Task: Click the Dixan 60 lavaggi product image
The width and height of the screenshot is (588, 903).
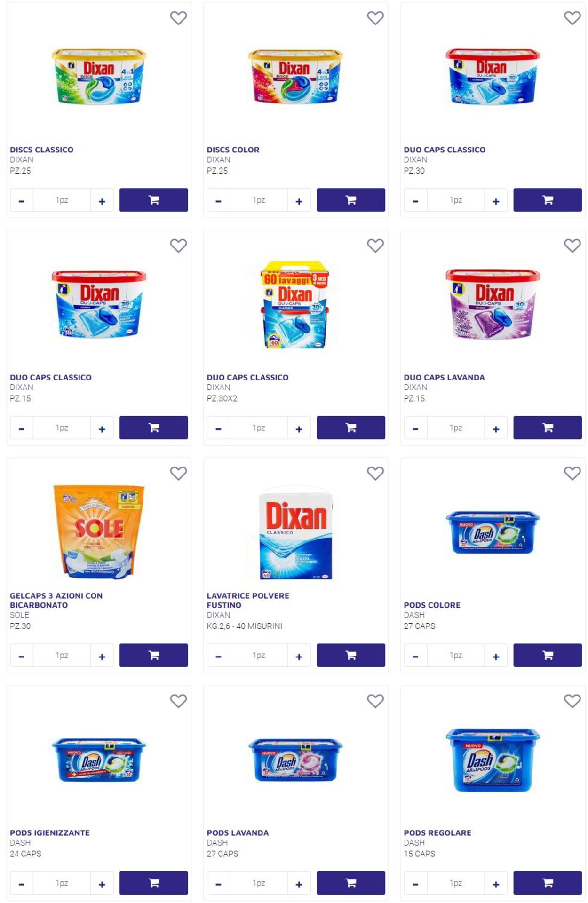Action: pyautogui.click(x=295, y=304)
